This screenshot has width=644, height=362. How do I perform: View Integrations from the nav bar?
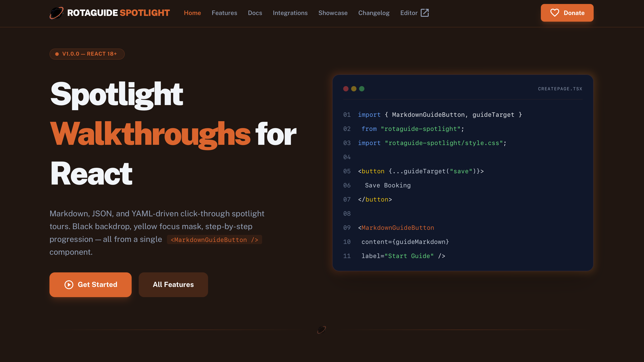coord(290,13)
